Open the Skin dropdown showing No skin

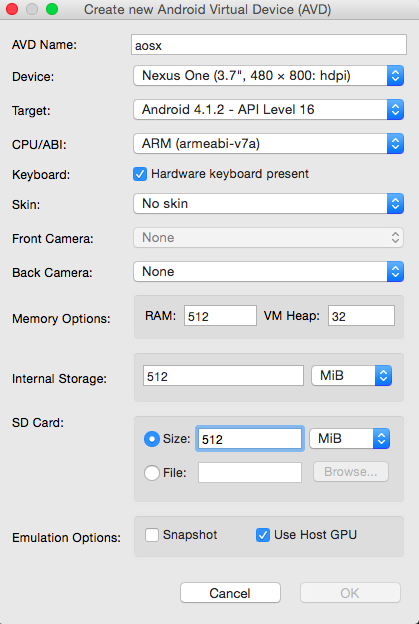tap(269, 204)
